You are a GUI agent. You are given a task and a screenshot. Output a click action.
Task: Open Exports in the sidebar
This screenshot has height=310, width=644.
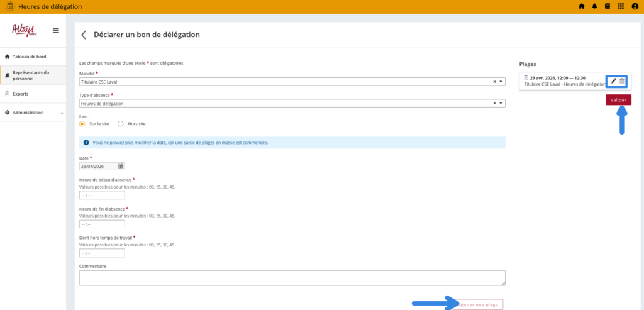tap(21, 94)
